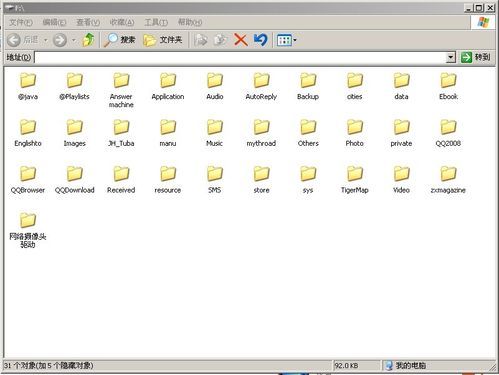Image resolution: width=499 pixels, height=375 pixels.
Task: Select the Images folder
Action: click(x=74, y=133)
